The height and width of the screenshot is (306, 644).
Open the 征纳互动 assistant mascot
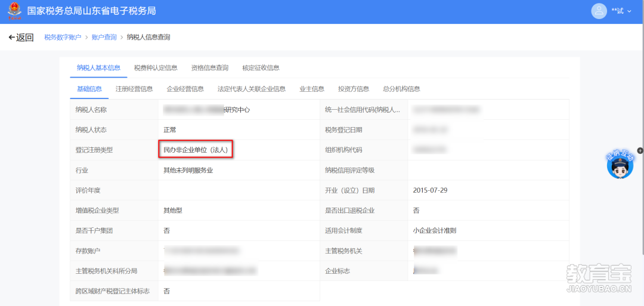point(620,164)
